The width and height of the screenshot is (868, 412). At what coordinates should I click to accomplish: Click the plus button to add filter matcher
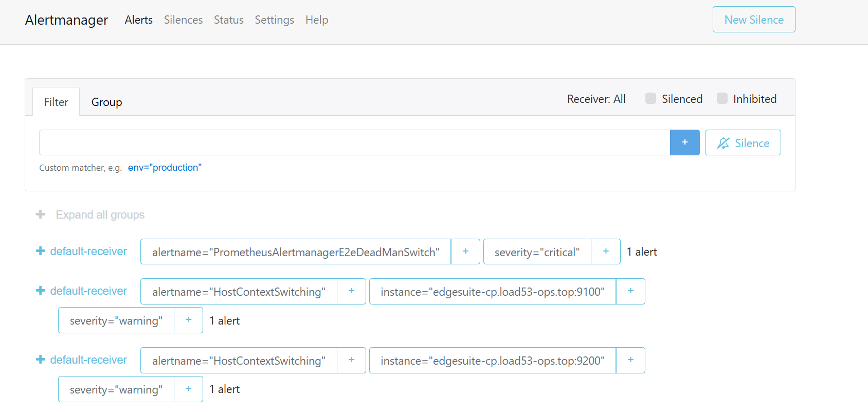click(x=684, y=142)
